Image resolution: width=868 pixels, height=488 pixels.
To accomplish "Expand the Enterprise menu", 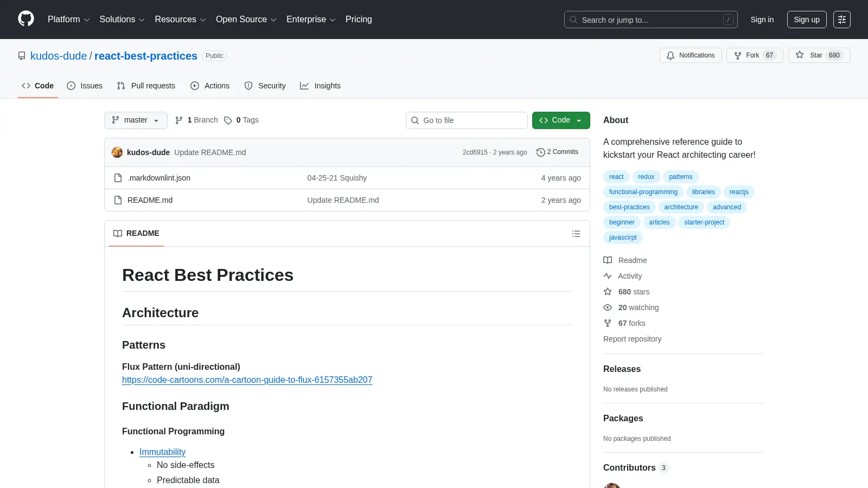I will [x=311, y=20].
